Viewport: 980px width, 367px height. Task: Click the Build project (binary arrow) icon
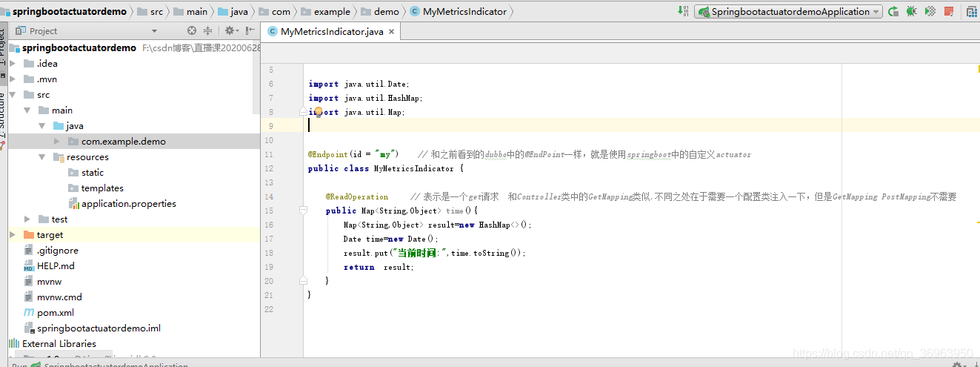click(x=683, y=11)
